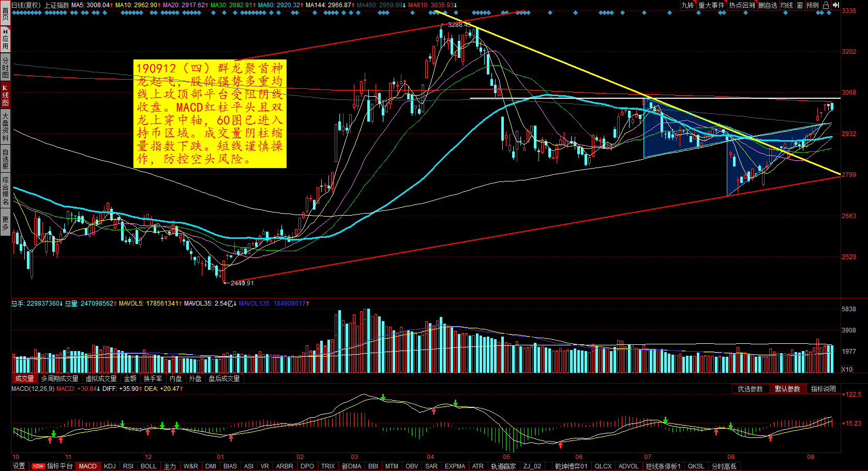Click 更多 at the sidebar bottom
Screen dimensions: 868x471
[5, 223]
